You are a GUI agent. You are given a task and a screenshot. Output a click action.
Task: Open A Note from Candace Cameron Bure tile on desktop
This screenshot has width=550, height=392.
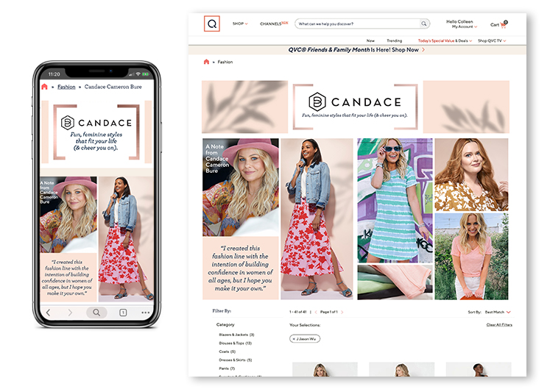click(241, 187)
